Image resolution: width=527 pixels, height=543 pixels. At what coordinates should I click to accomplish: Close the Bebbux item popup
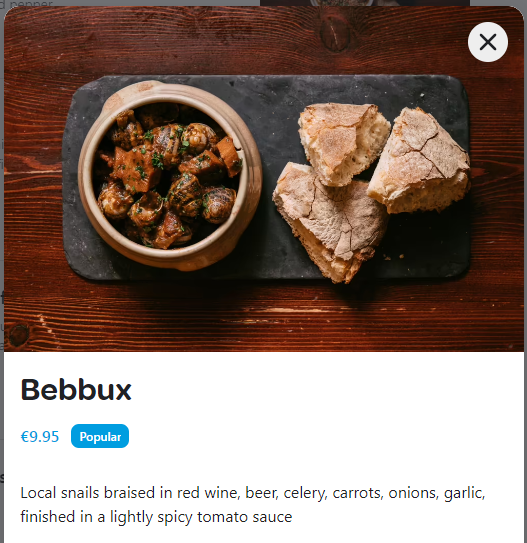[x=488, y=42]
